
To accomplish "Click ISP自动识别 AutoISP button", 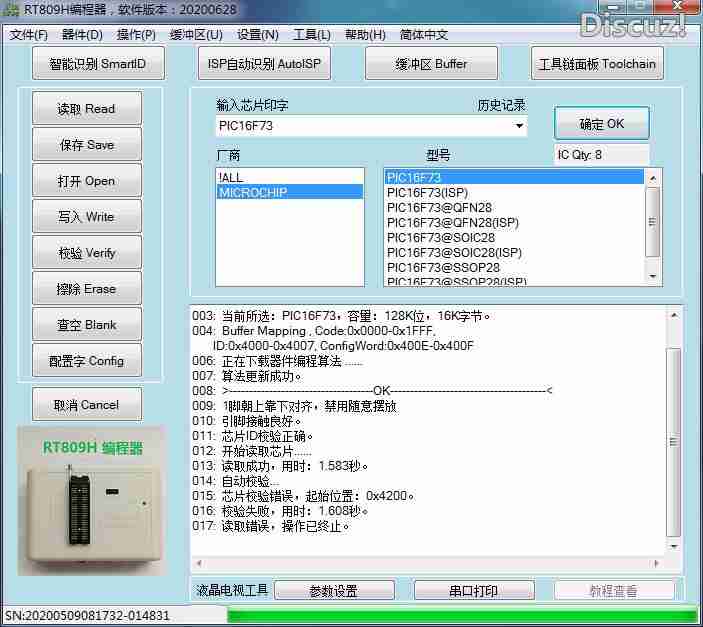I will [264, 64].
